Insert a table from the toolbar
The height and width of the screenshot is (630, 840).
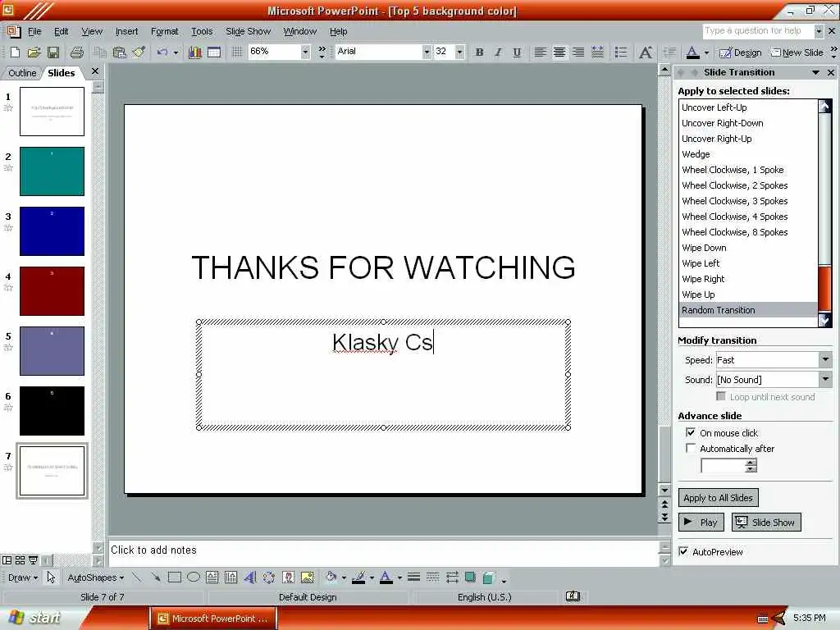(x=214, y=52)
